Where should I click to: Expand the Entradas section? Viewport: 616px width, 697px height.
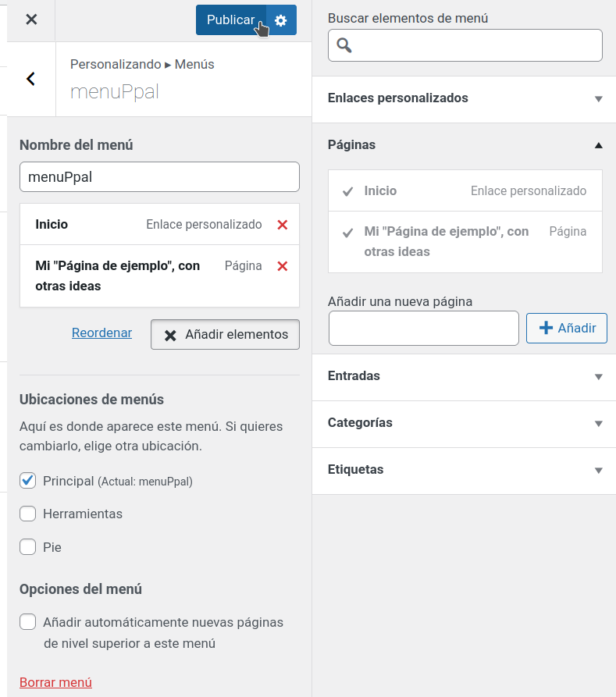(x=599, y=377)
